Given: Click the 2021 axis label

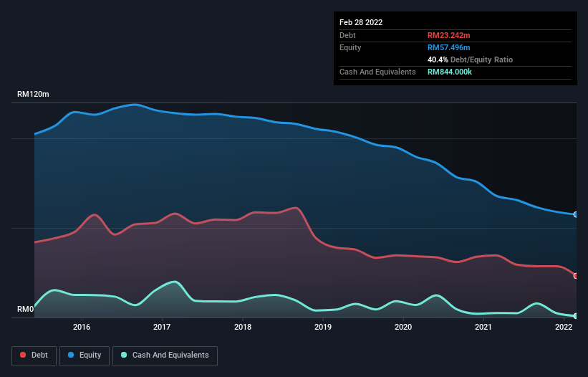Looking at the screenshot, I should (x=483, y=327).
